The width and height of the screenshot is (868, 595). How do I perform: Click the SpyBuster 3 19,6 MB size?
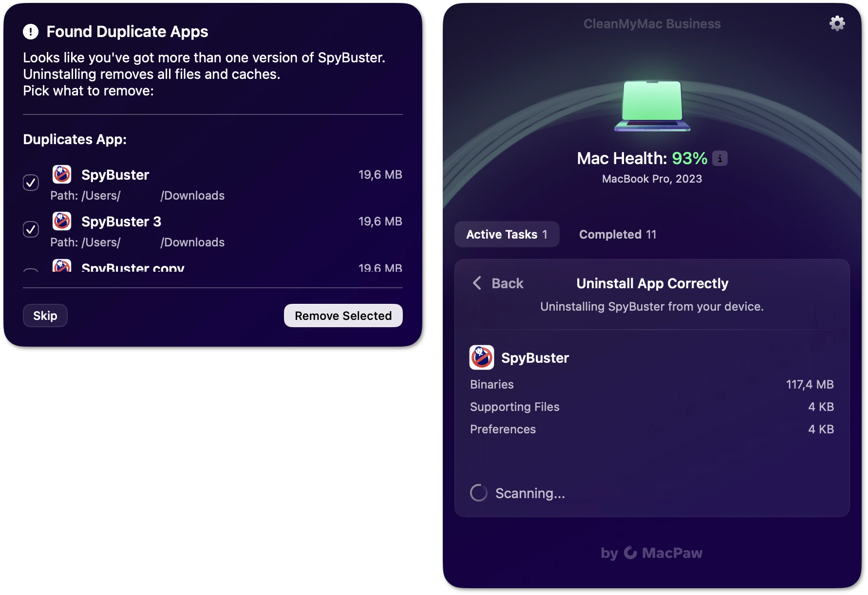pos(380,222)
